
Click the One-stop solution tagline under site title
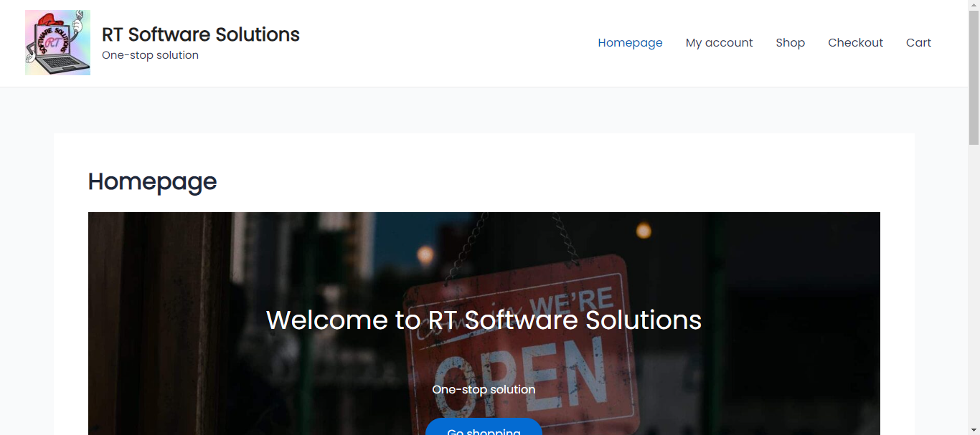coord(150,55)
